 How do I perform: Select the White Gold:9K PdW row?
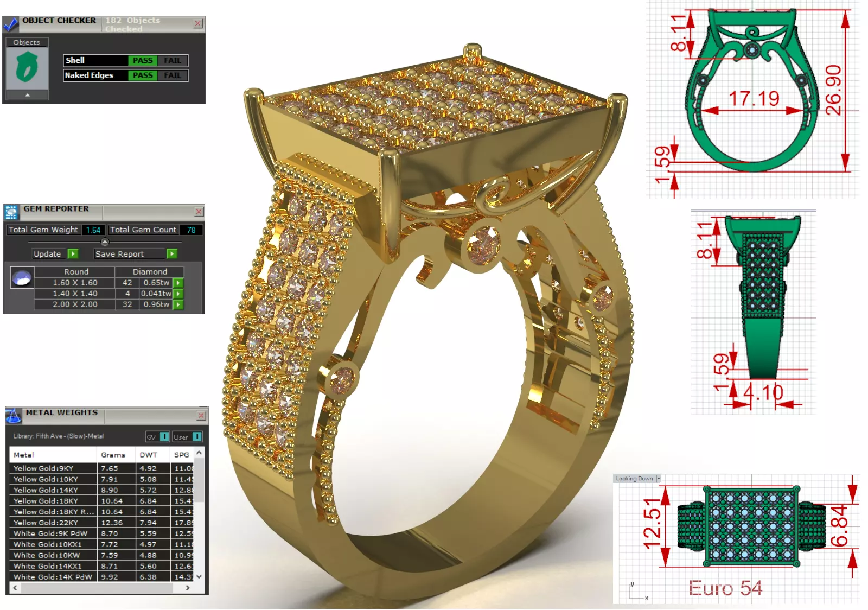click(x=101, y=533)
